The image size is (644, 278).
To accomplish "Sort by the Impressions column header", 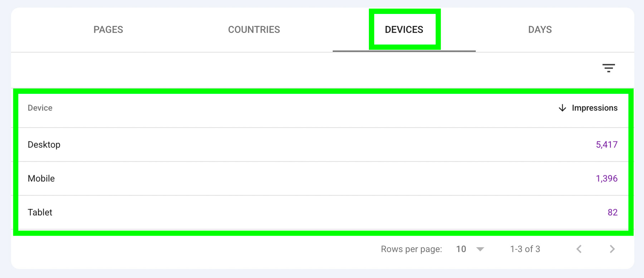I will click(595, 108).
